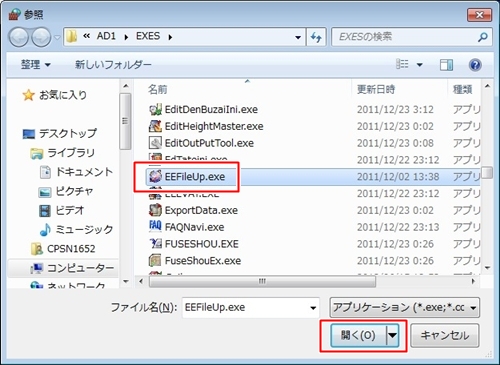This screenshot has height=365, width=500.
Task: Toggle the preview pane icon
Action: pyautogui.click(x=446, y=65)
